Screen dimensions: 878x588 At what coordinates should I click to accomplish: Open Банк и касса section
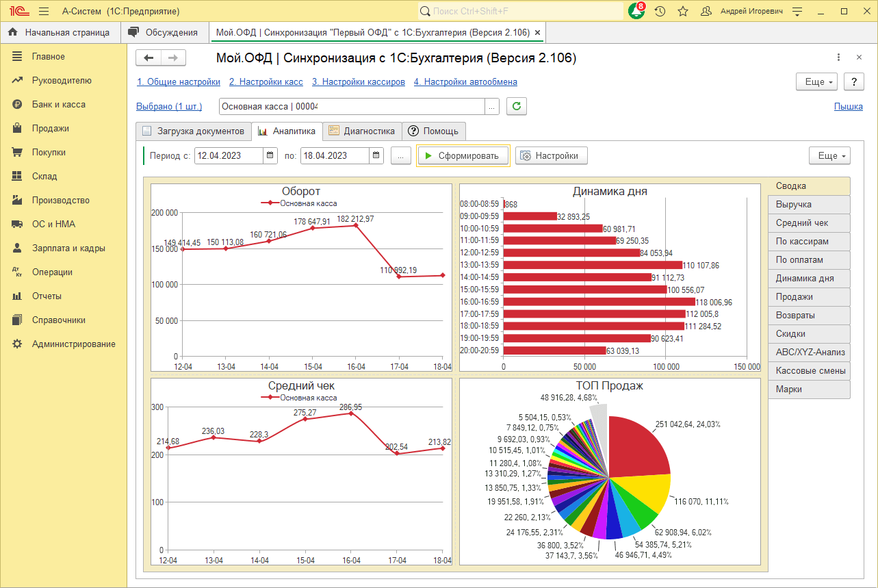(64, 104)
